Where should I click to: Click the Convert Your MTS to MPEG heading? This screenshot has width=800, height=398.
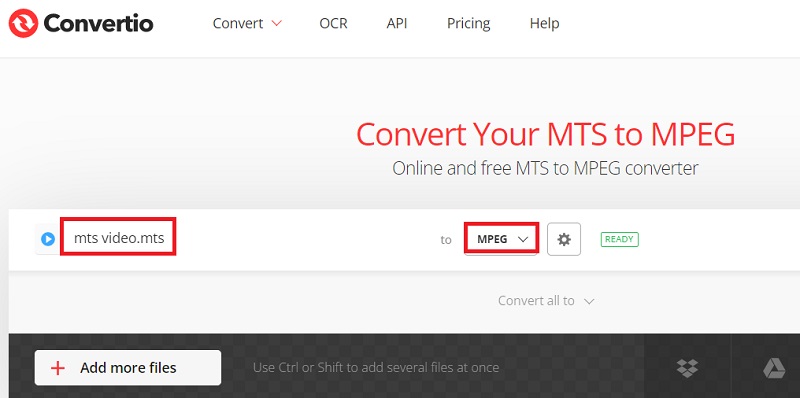tap(545, 135)
